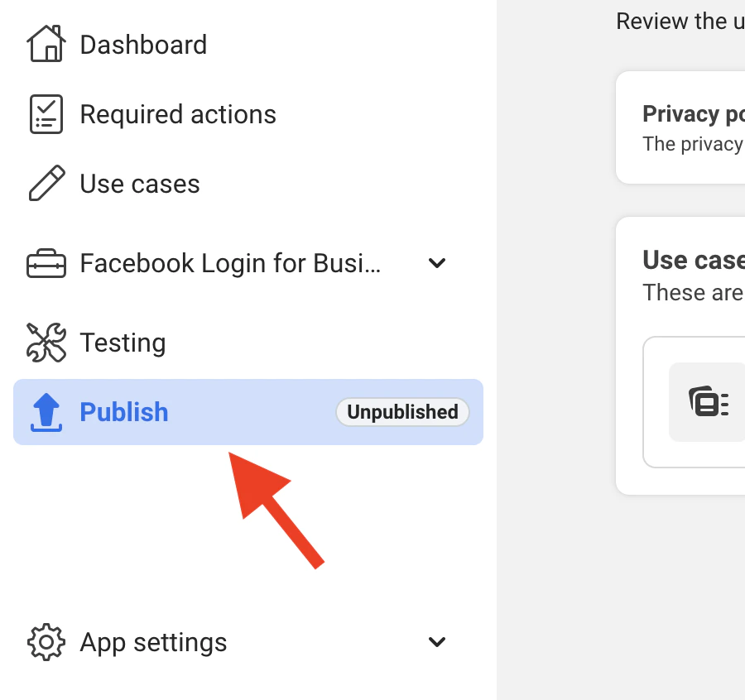This screenshot has height=700, width=745.
Task: Open the Use cases page
Action: pos(139,184)
